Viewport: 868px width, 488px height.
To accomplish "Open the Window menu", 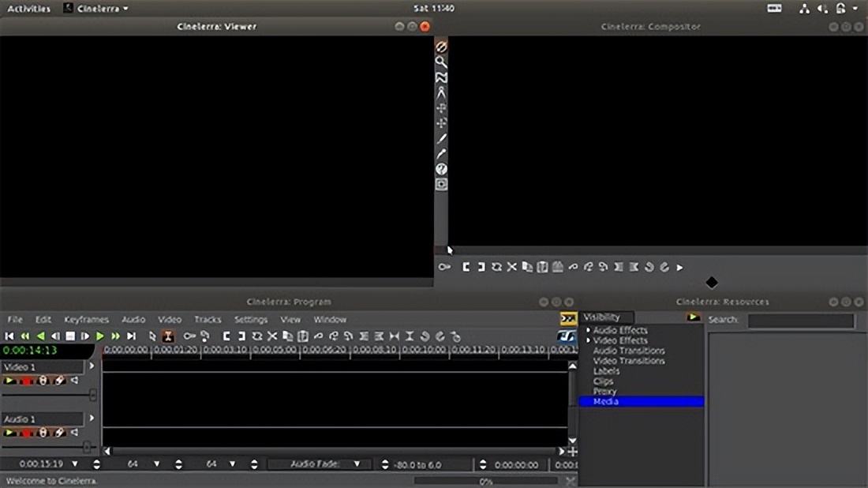I will 330,320.
